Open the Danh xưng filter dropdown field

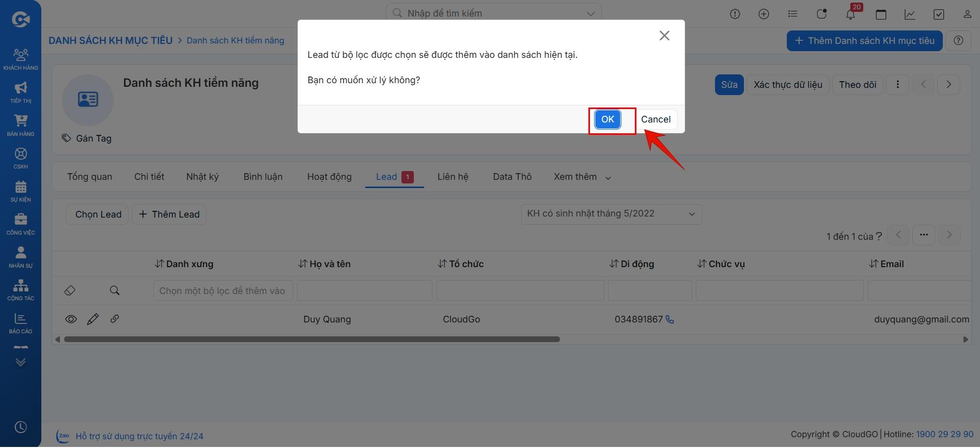coord(223,290)
